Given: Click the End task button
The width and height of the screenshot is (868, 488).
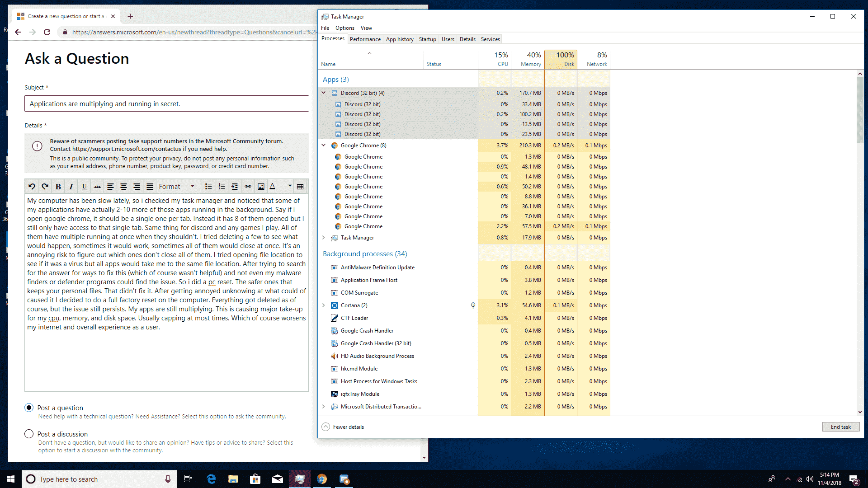Looking at the screenshot, I should tap(841, 427).
